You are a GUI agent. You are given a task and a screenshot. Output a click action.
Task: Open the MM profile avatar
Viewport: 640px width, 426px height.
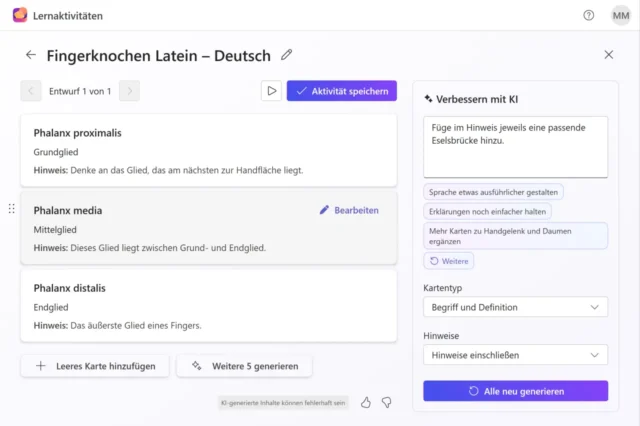pos(621,16)
